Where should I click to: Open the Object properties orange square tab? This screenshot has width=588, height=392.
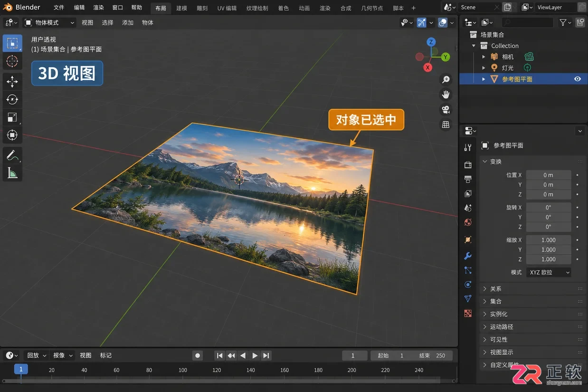click(468, 239)
